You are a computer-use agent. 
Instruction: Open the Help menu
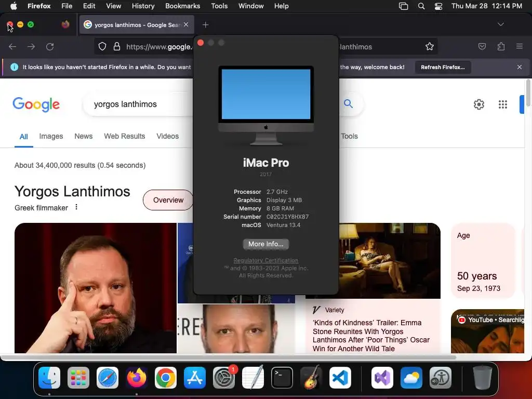click(x=281, y=6)
